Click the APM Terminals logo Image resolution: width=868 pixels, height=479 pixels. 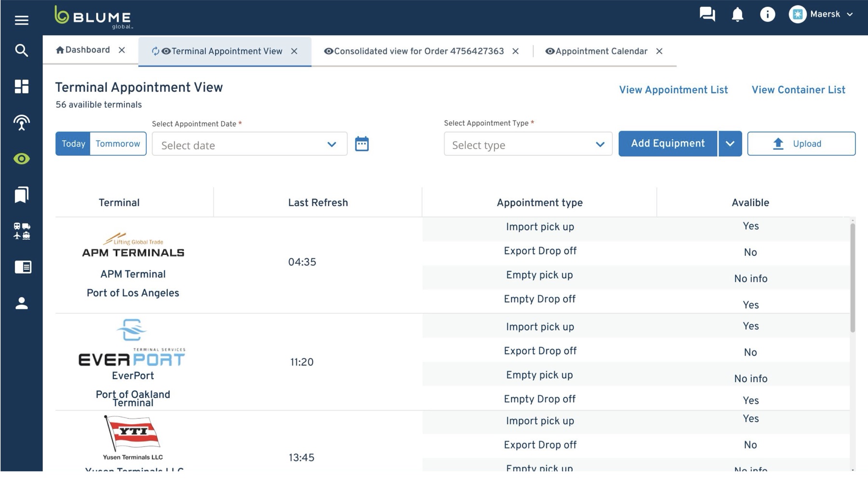point(133,245)
